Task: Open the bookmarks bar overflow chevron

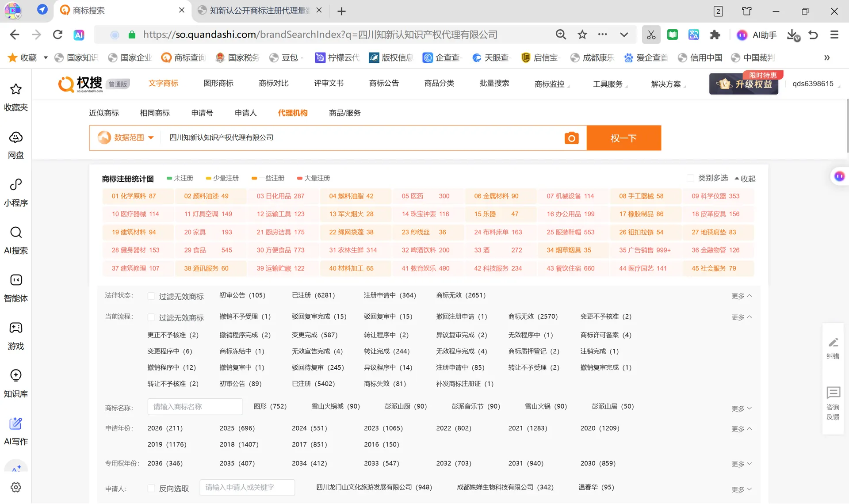Action: (x=827, y=57)
